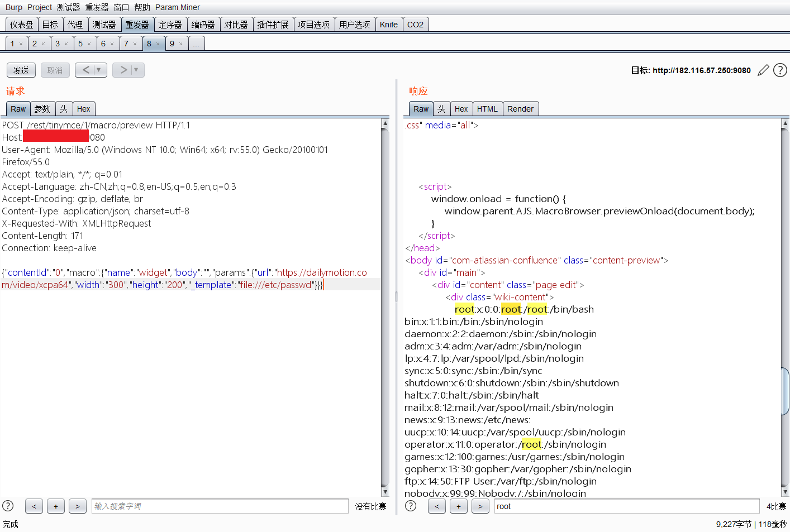Open back-history dropdown arrow

pos(99,70)
